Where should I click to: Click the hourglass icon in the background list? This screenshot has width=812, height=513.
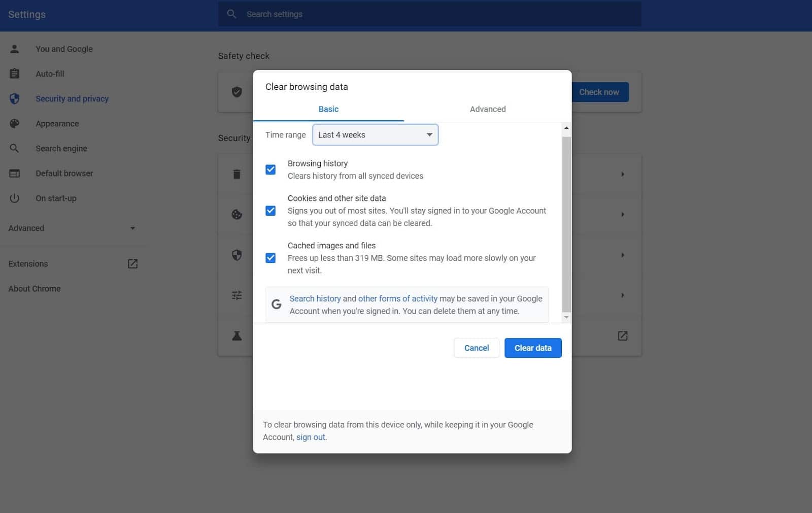pyautogui.click(x=236, y=335)
